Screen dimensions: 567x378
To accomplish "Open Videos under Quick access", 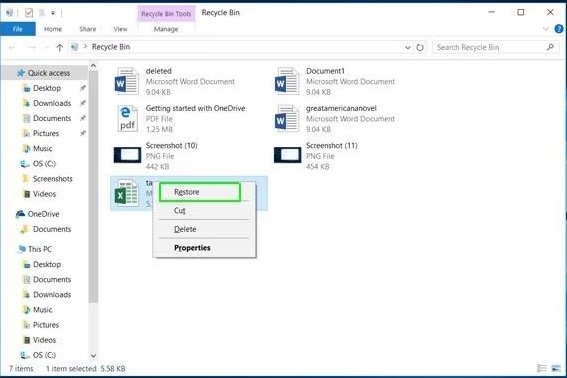I will [x=44, y=194].
